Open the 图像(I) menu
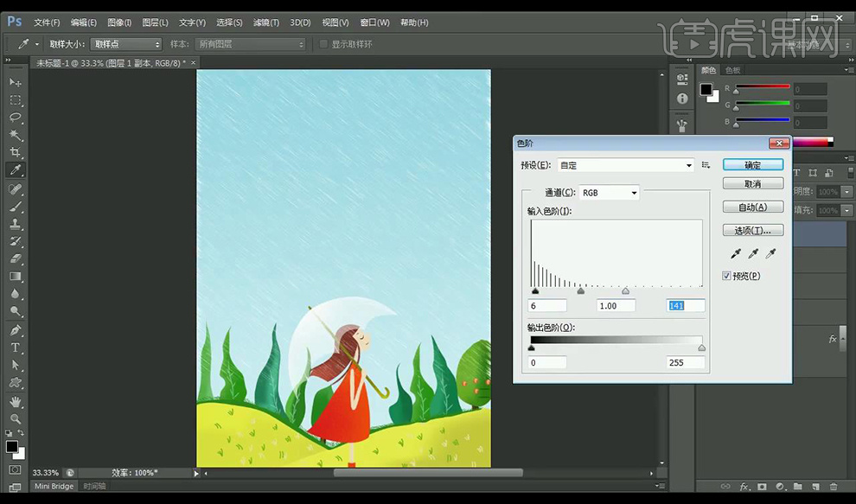The width and height of the screenshot is (856, 504). pos(119,22)
